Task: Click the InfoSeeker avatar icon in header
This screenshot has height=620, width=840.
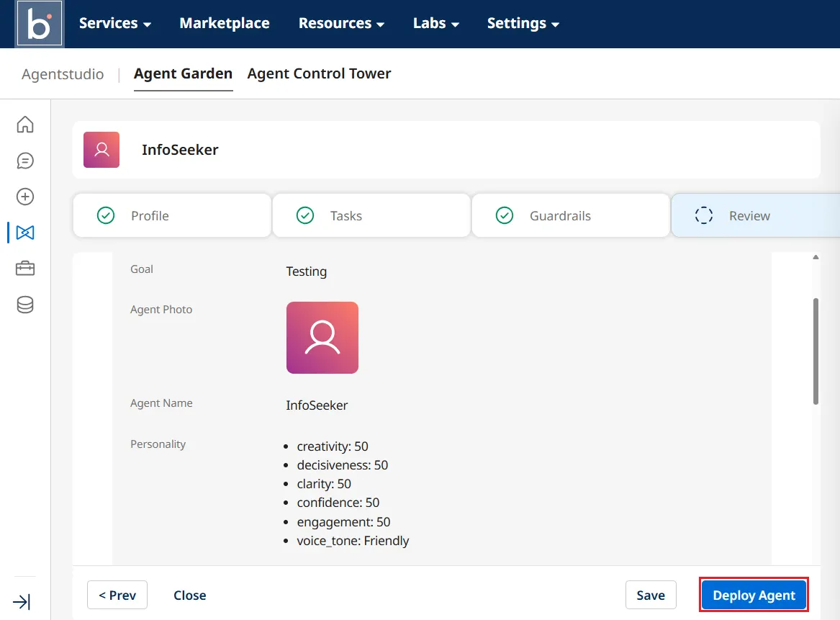Action: tap(101, 150)
